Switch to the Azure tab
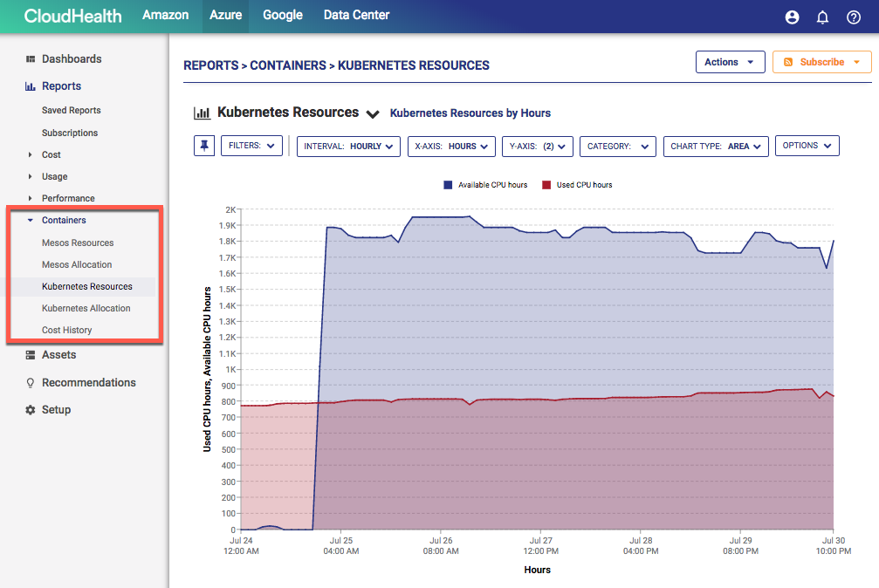Image resolution: width=879 pixels, height=588 pixels. 225,15
